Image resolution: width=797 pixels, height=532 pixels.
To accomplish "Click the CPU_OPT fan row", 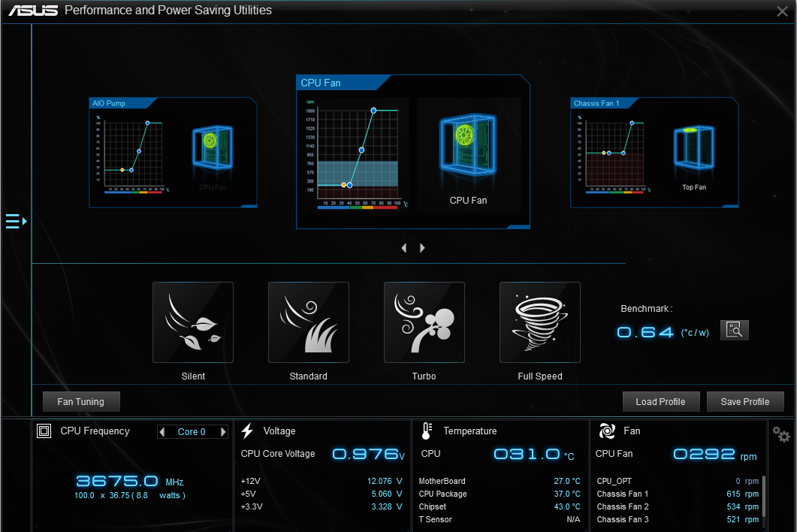I will pos(678,481).
